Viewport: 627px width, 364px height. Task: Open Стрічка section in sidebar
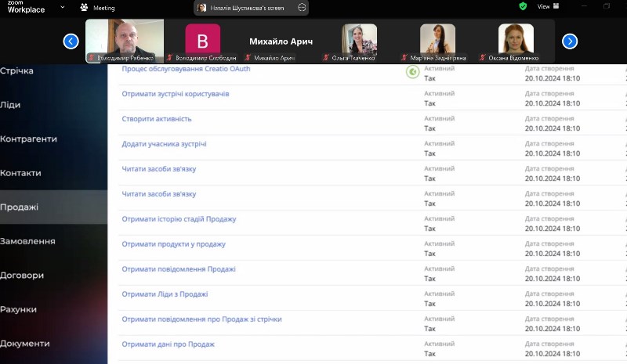[x=16, y=70]
